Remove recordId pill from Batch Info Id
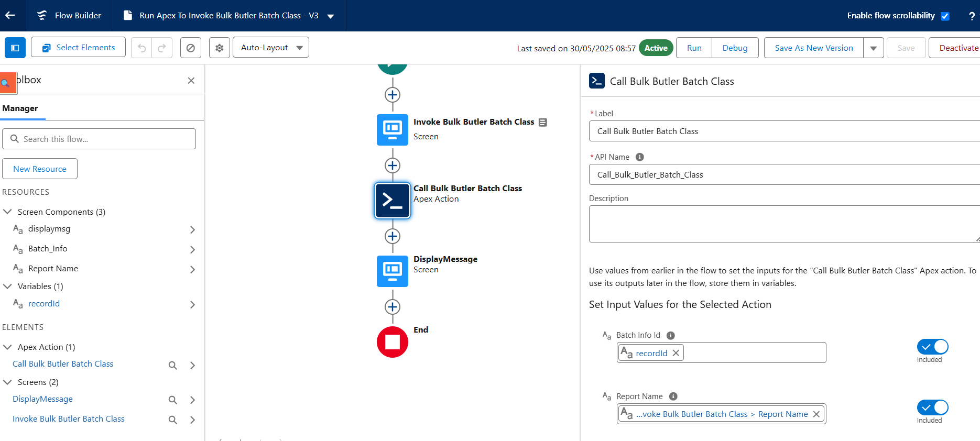 click(x=676, y=353)
